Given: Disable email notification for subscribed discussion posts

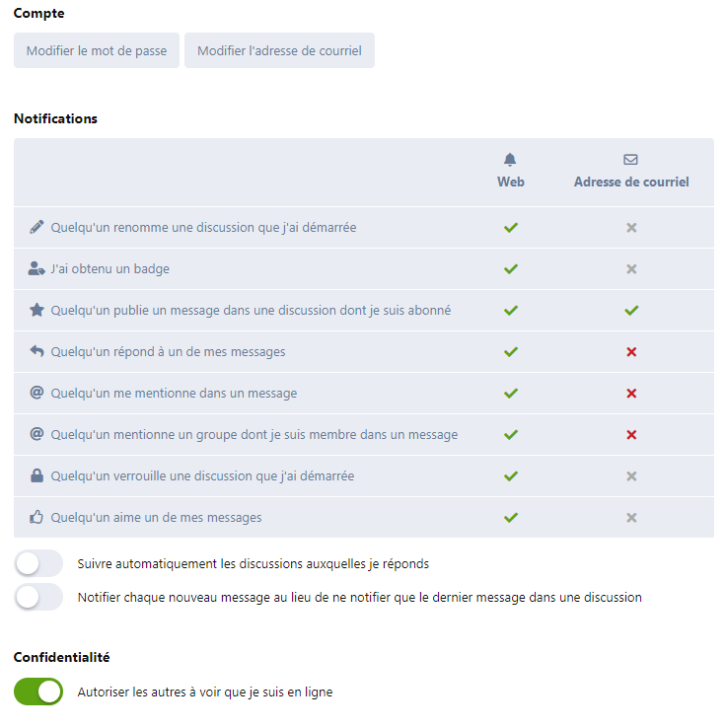Looking at the screenshot, I should [631, 311].
